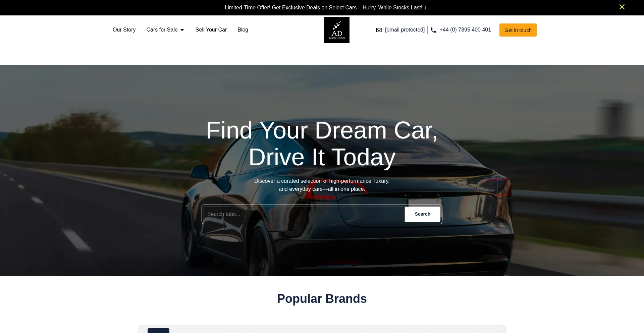Call the +44 (0) 7895 400 401 number
The width and height of the screenshot is (644, 333).
tap(465, 30)
